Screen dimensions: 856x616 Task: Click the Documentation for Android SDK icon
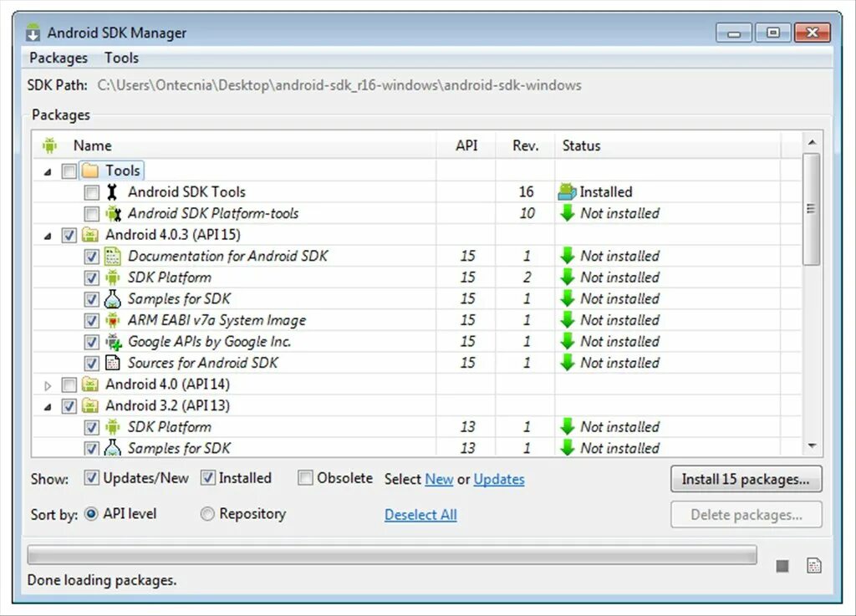coord(113,256)
